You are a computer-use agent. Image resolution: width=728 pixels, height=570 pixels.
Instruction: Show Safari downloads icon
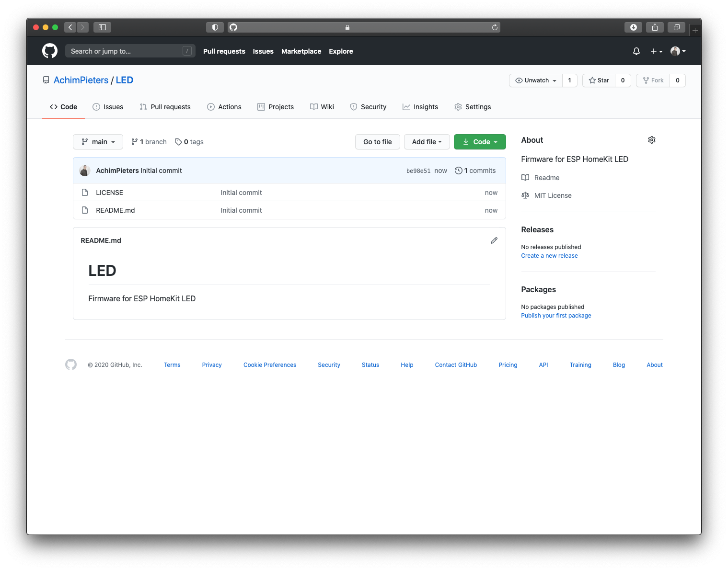[x=633, y=27]
